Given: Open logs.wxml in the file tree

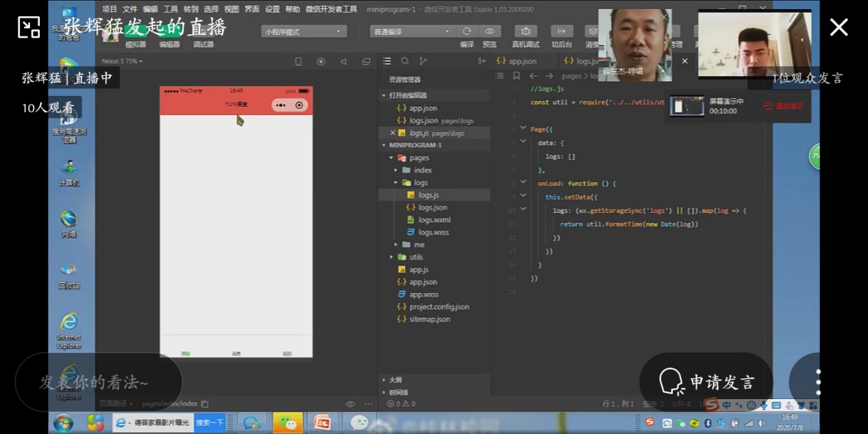Looking at the screenshot, I should click(x=434, y=220).
